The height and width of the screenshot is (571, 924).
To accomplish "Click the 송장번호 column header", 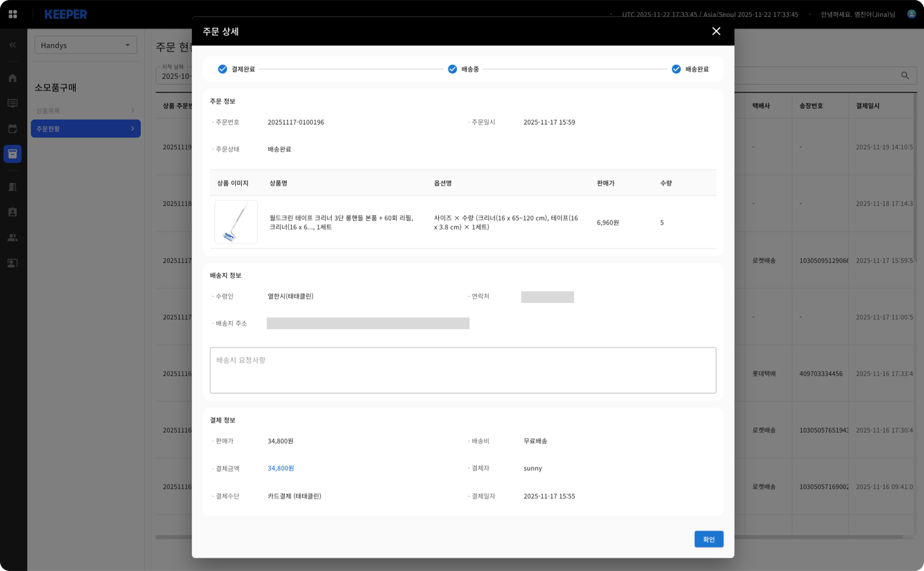I will coord(811,106).
